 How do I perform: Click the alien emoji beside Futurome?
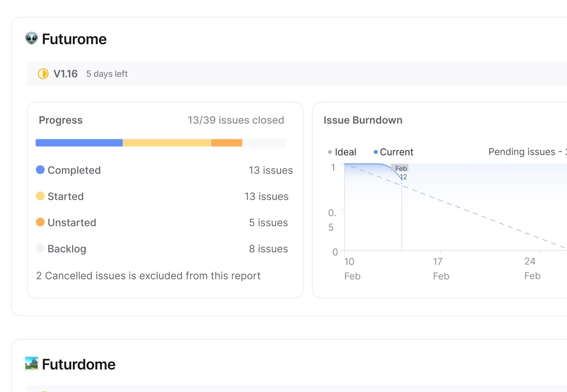[31, 38]
